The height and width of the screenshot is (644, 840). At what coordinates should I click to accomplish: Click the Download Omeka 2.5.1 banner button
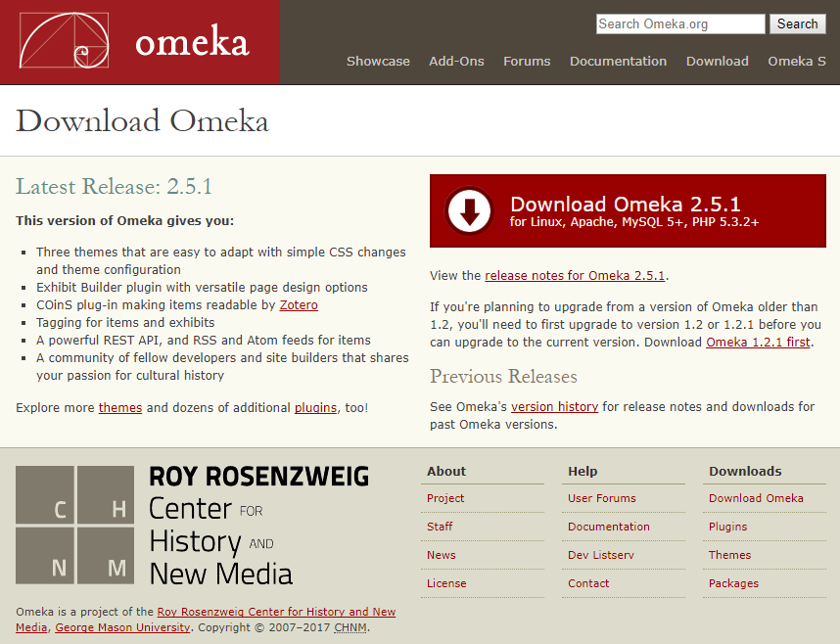pos(628,210)
